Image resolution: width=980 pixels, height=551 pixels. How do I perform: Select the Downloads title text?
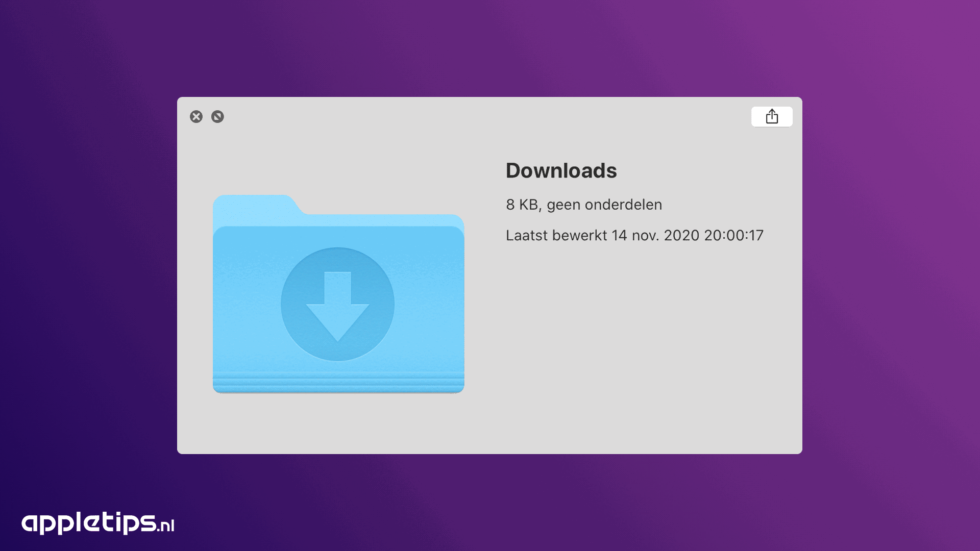pyautogui.click(x=561, y=170)
